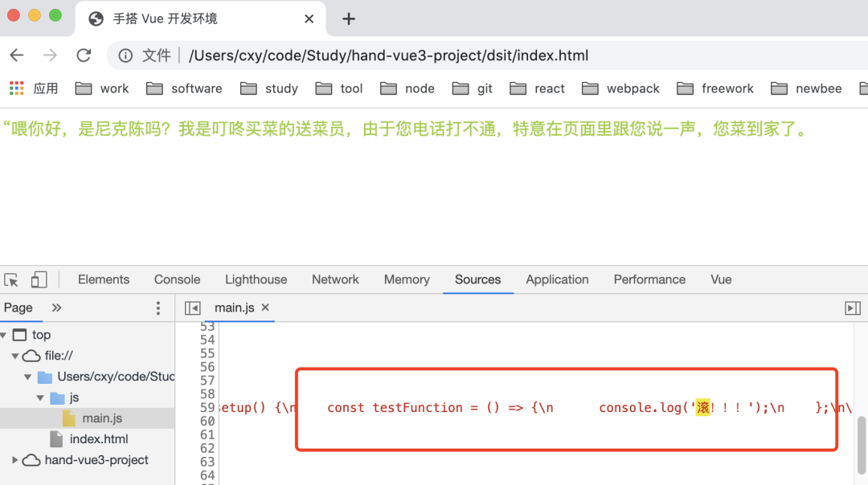Collapse the js folder
This screenshot has width=868, height=485.
coord(41,397)
